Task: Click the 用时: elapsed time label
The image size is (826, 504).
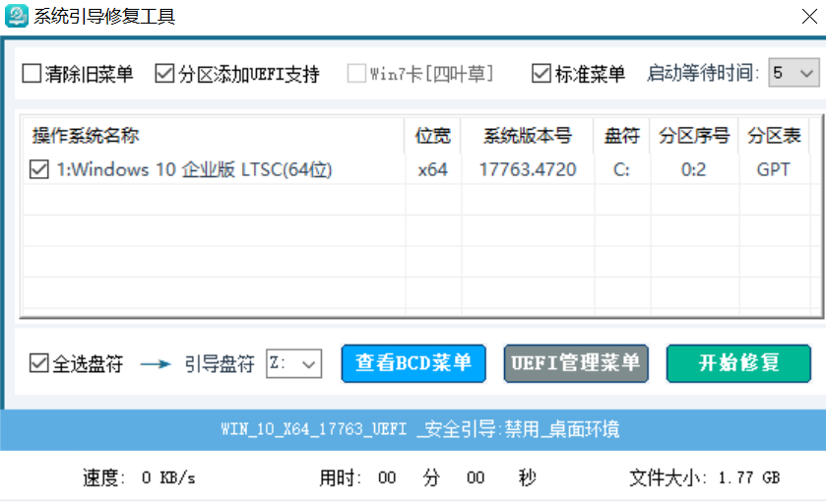Action: point(340,477)
